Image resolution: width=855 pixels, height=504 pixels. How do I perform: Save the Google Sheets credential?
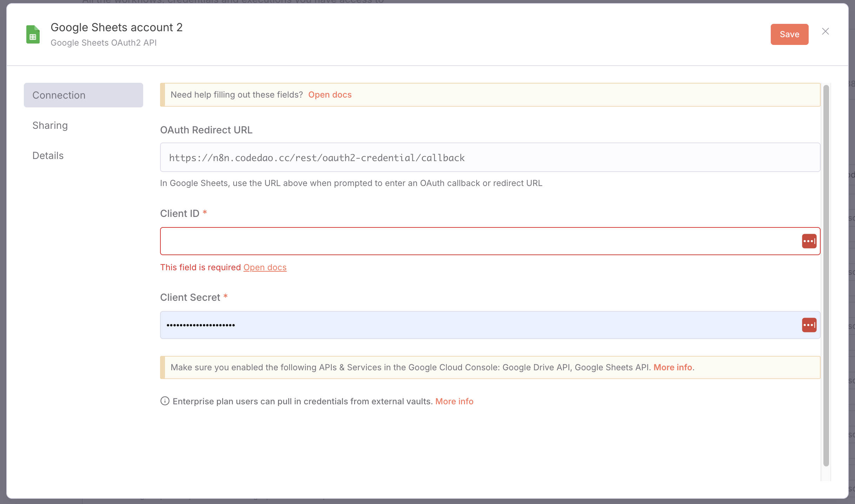coord(789,34)
